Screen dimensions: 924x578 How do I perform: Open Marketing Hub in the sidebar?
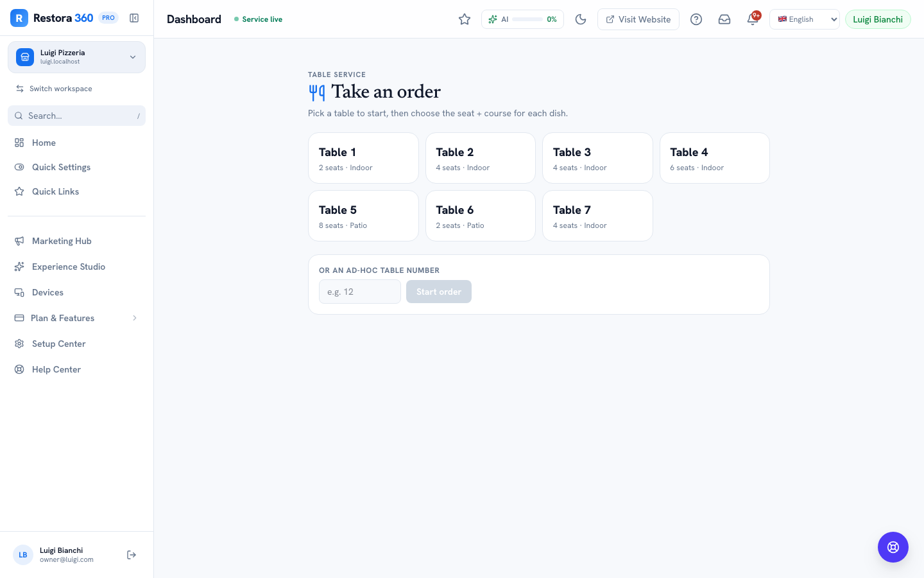pos(77,241)
